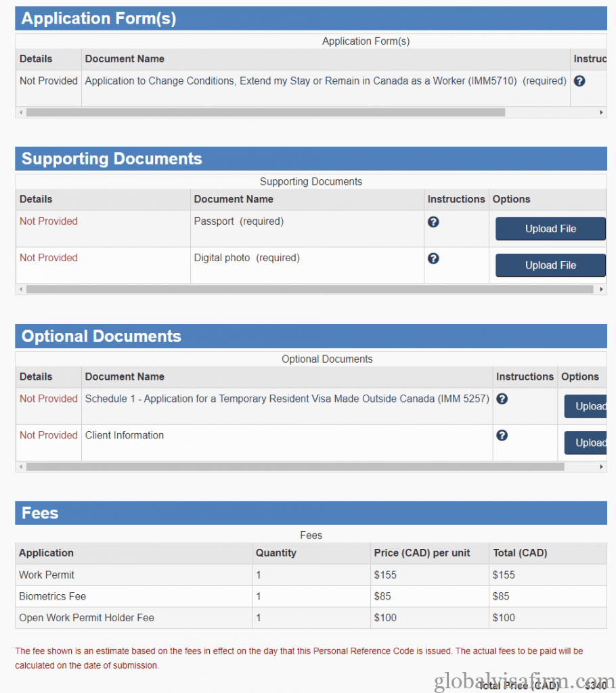Click 'Not Provided' status for IMM5710 form
616x693 pixels.
click(x=49, y=81)
